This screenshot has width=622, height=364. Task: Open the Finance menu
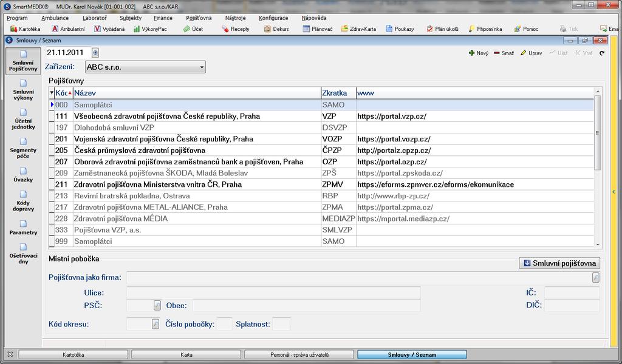[x=163, y=18]
